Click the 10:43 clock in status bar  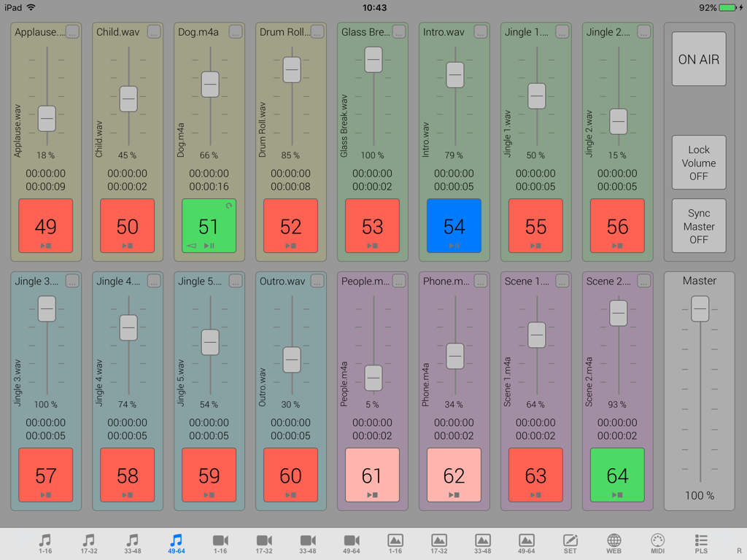[374, 7]
